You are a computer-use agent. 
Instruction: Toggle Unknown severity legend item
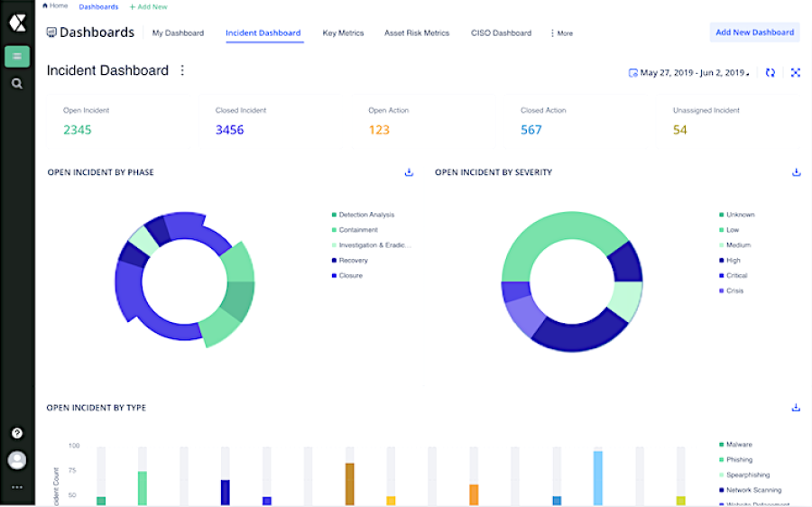pos(737,215)
